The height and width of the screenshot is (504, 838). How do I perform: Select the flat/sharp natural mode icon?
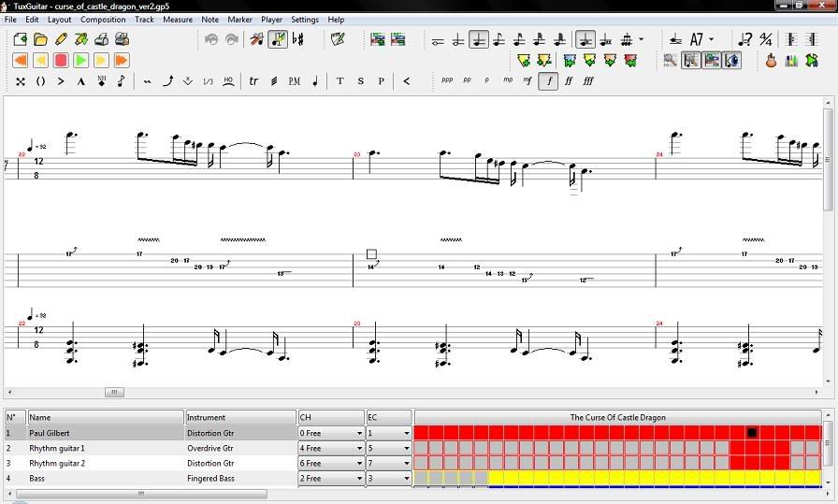click(x=298, y=39)
